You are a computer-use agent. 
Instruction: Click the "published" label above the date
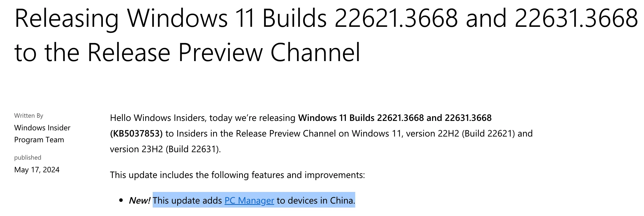[x=28, y=157]
